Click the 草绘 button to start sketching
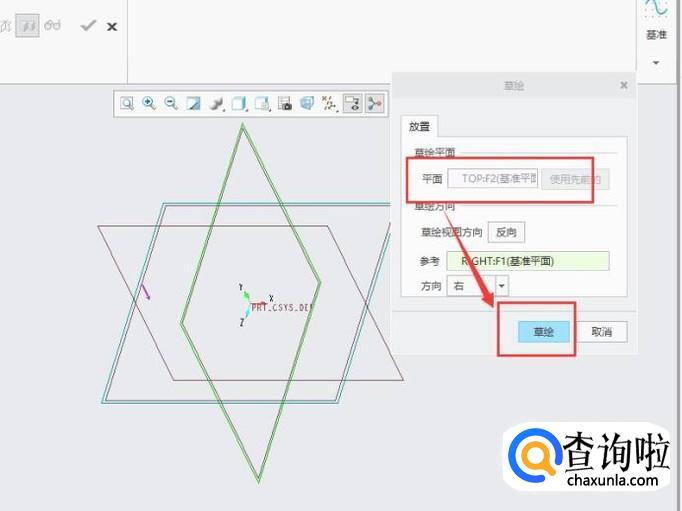682x511 pixels. click(544, 332)
